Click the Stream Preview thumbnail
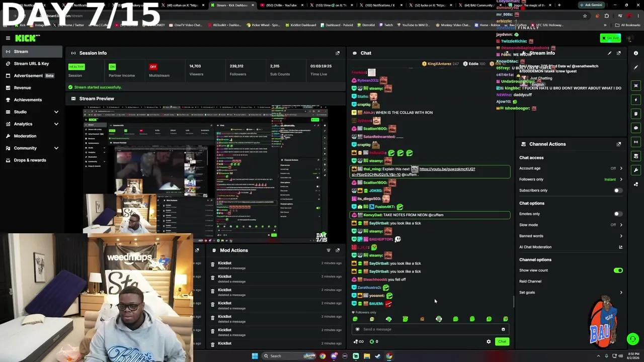Viewport: 644px width, 362px height. pyautogui.click(x=205, y=174)
